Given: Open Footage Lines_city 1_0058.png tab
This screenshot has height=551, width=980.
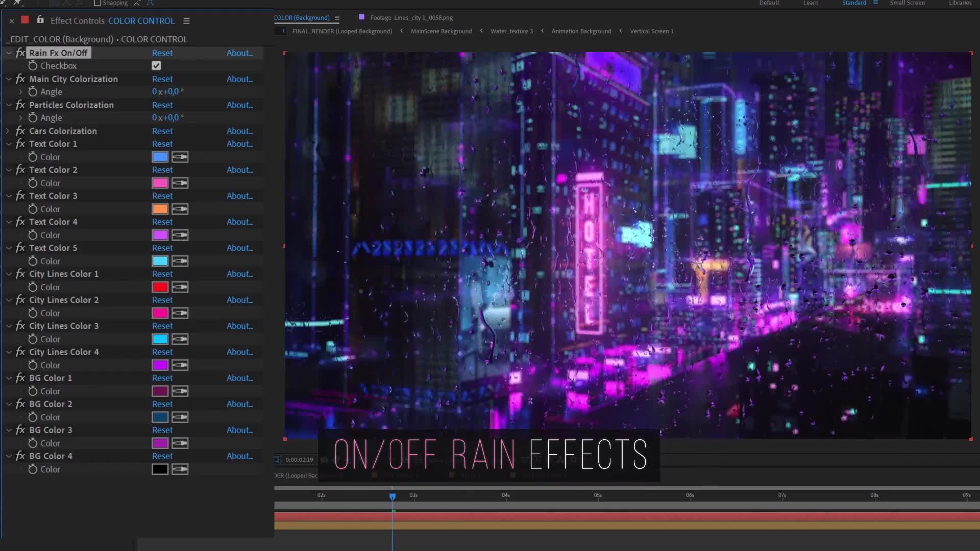Looking at the screenshot, I should pyautogui.click(x=411, y=18).
